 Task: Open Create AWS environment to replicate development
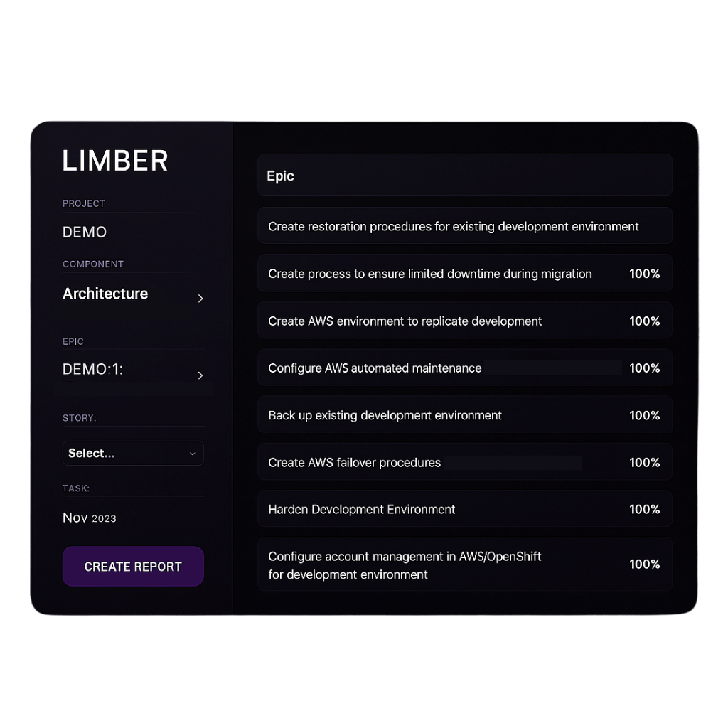pos(405,321)
